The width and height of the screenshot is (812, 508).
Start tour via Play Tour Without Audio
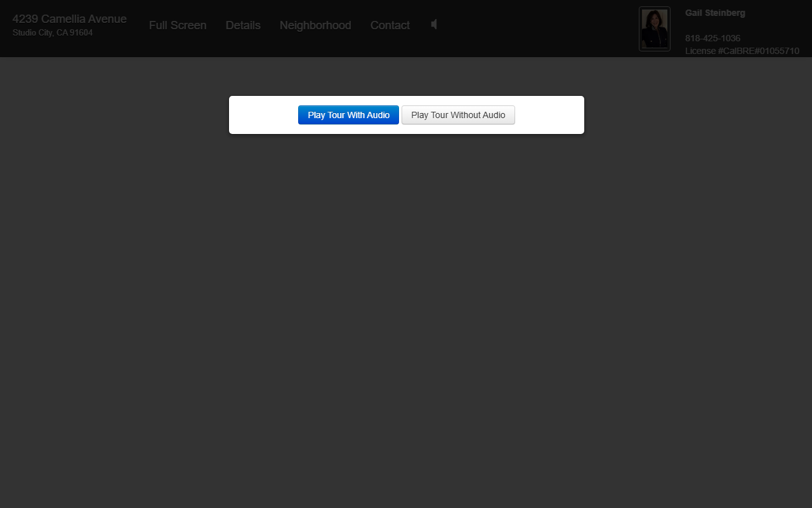point(458,115)
